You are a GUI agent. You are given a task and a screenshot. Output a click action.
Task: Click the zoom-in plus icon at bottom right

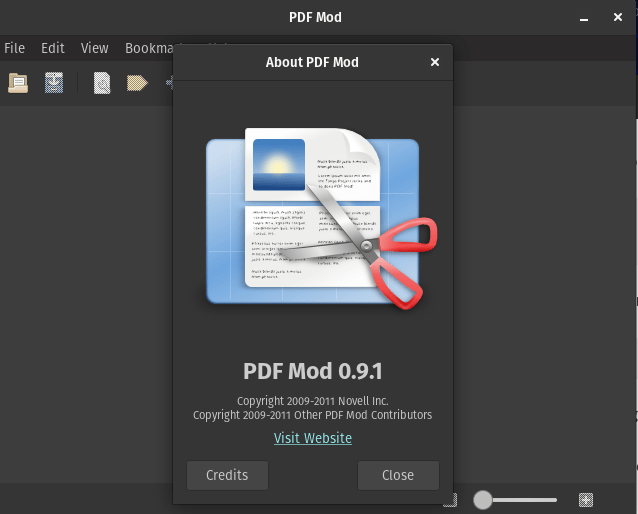tap(586, 500)
